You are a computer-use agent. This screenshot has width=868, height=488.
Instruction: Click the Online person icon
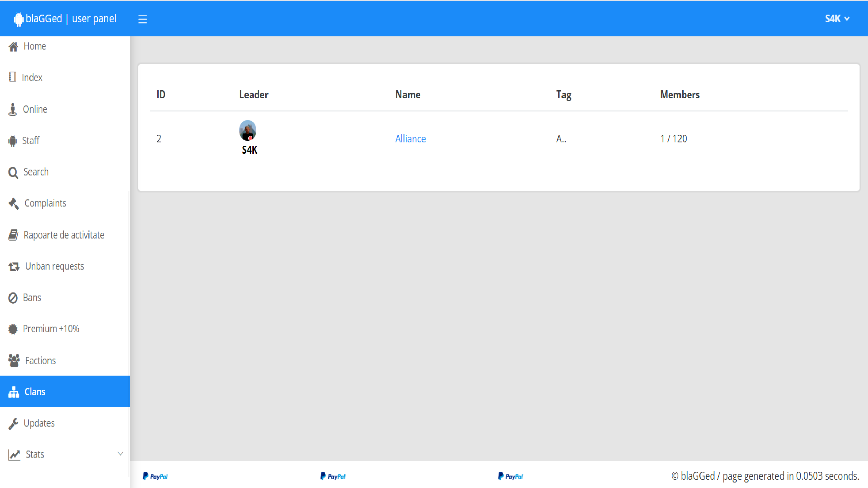13,109
